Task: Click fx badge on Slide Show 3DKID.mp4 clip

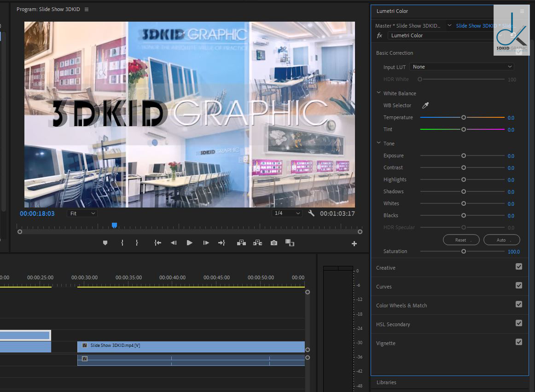Action: (x=85, y=346)
